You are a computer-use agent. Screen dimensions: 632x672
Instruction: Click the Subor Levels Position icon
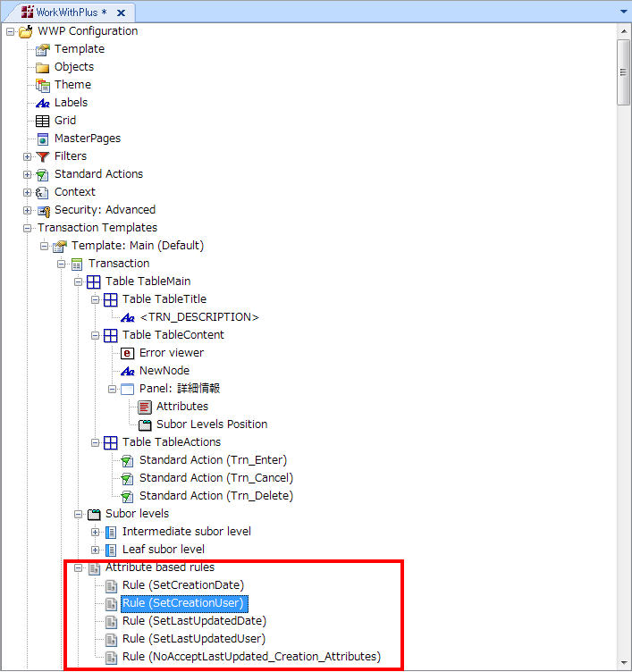pos(145,425)
